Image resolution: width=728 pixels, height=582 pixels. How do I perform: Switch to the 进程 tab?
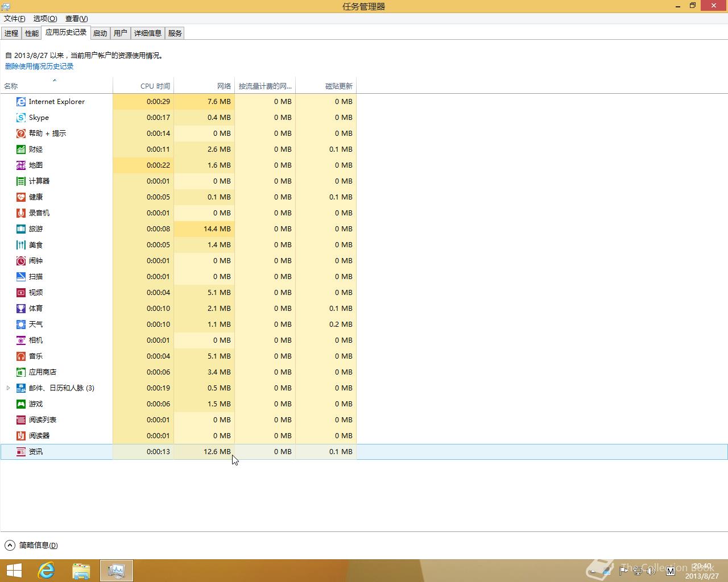point(11,34)
